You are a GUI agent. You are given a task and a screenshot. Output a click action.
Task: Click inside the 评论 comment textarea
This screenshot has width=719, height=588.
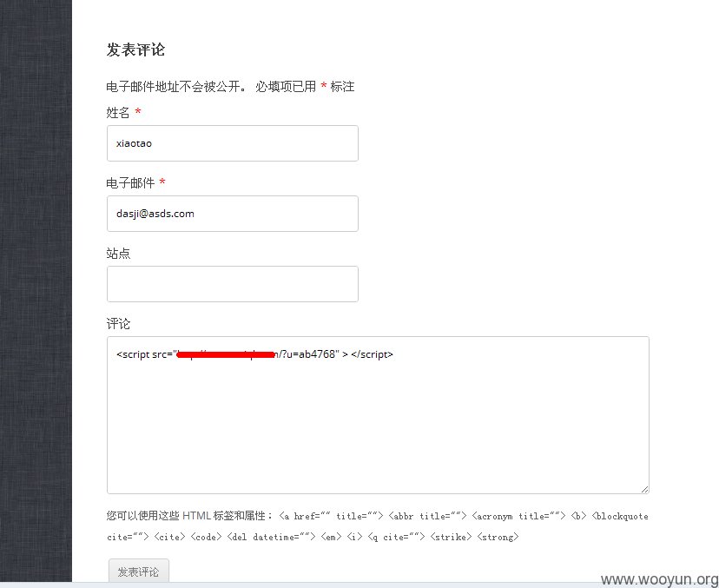coord(378,415)
